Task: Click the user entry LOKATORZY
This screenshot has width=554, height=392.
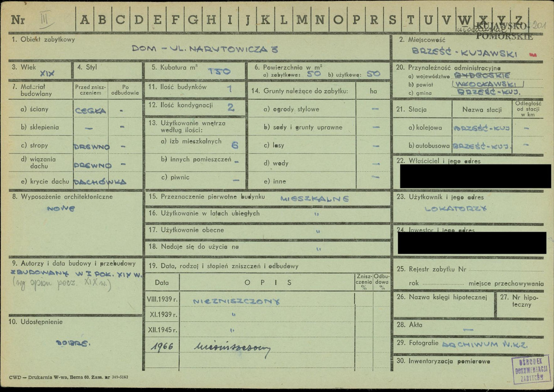Action: 456,208
